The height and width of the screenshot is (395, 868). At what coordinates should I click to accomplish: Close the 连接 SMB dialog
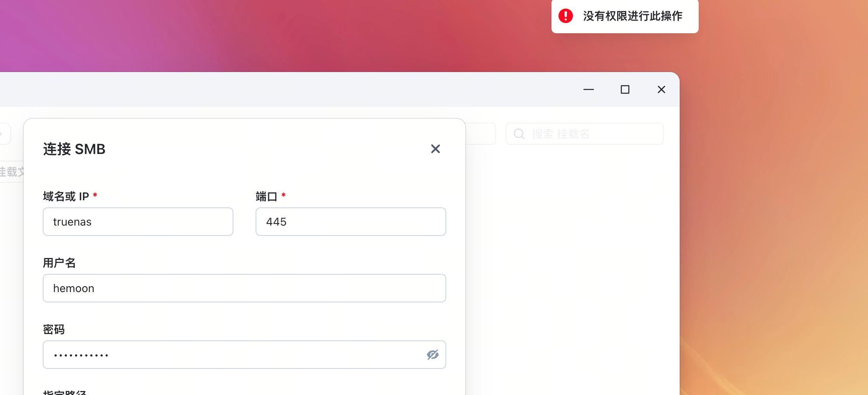coord(436,149)
